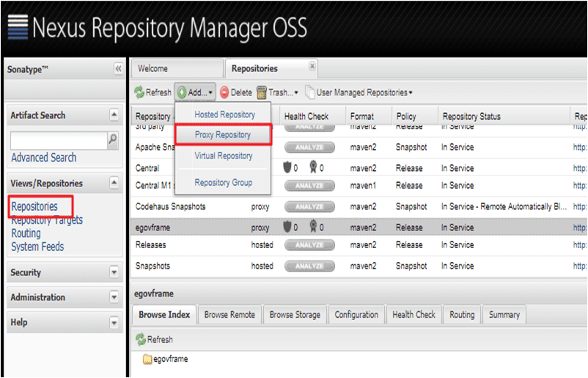This screenshot has width=588, height=378.
Task: Click the egovframe folder icon in tree
Action: (147, 359)
